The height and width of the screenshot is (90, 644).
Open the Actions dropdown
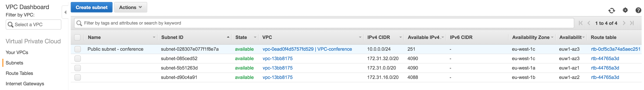click(131, 7)
